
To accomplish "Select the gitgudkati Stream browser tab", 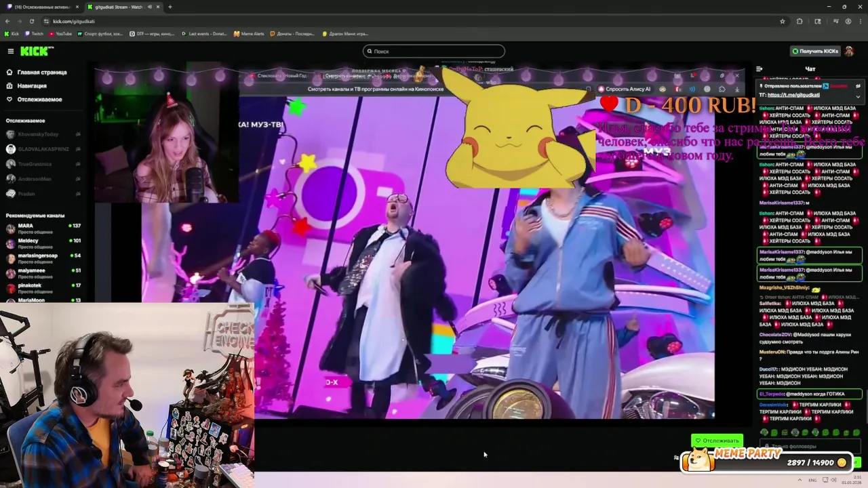I will coord(122,7).
